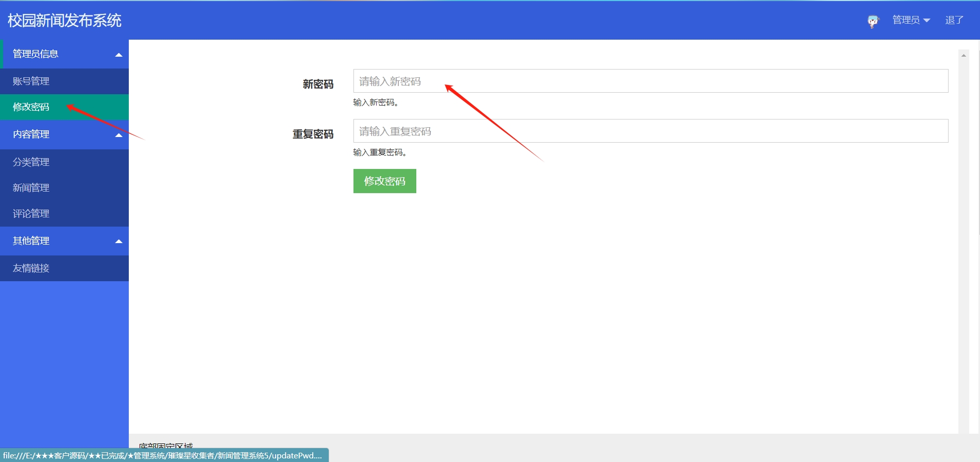Focus the 新密码 input field
The width and height of the screenshot is (980, 462).
[x=651, y=81]
